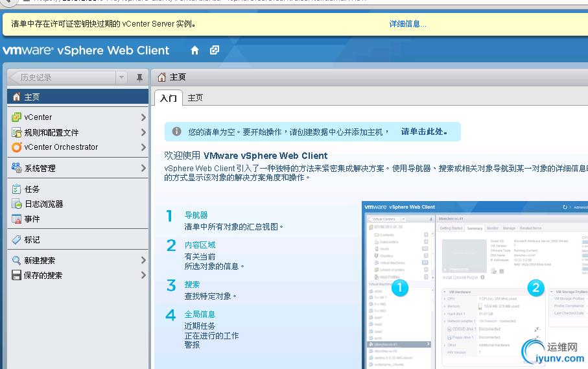The width and height of the screenshot is (588, 369).
Task: Click the home icon in the 主页 content title
Action: click(161, 77)
